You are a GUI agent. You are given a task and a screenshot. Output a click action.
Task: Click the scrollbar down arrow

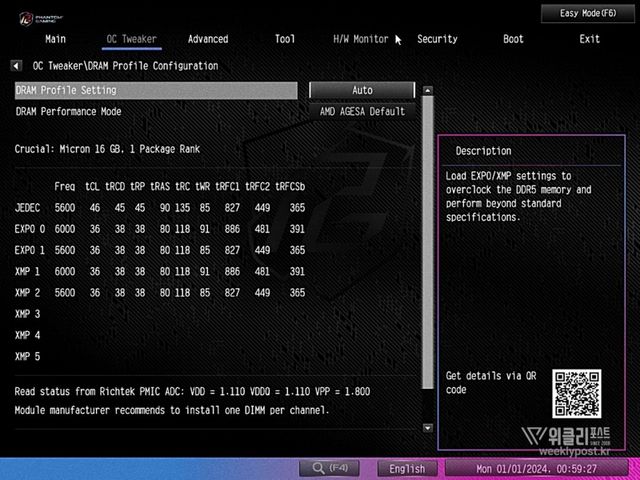click(x=428, y=427)
